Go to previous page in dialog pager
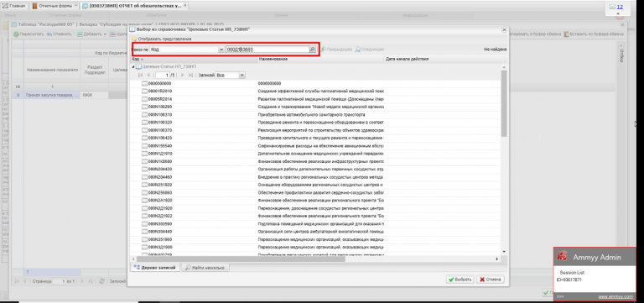 click(148, 76)
